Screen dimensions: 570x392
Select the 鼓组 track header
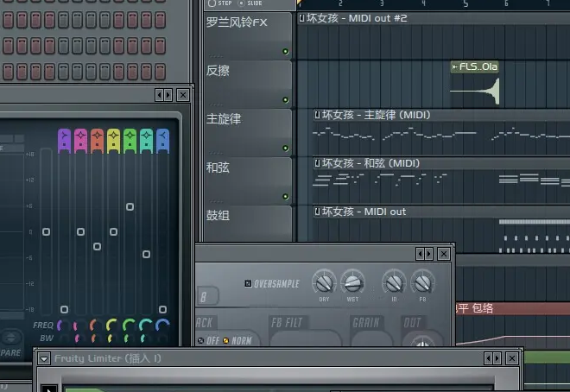tap(248, 224)
